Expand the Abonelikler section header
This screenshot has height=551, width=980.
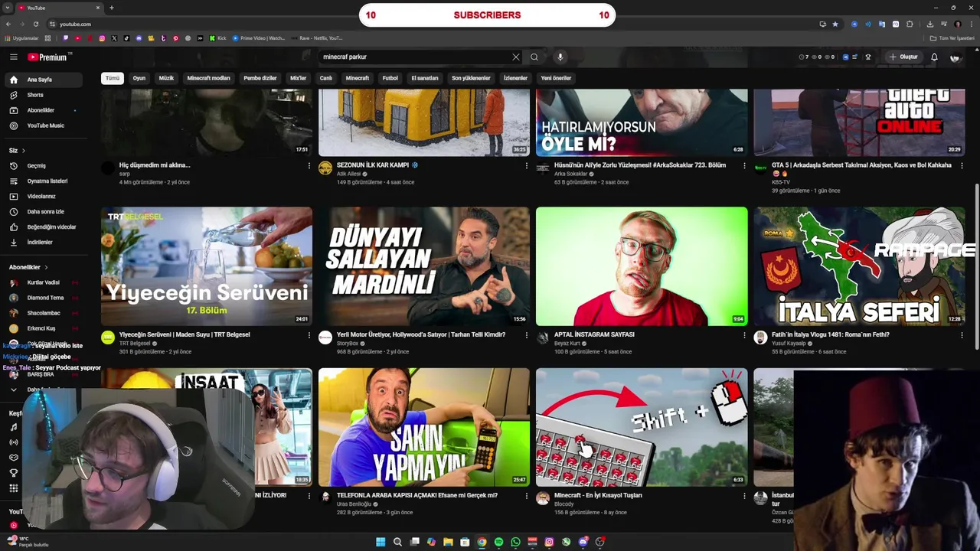28,267
